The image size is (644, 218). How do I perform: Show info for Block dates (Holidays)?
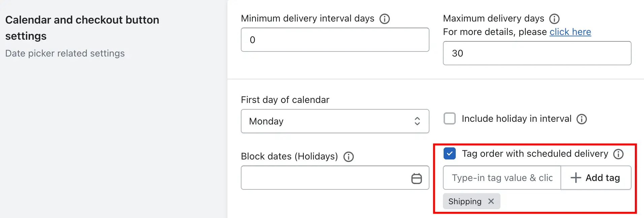pos(348,157)
